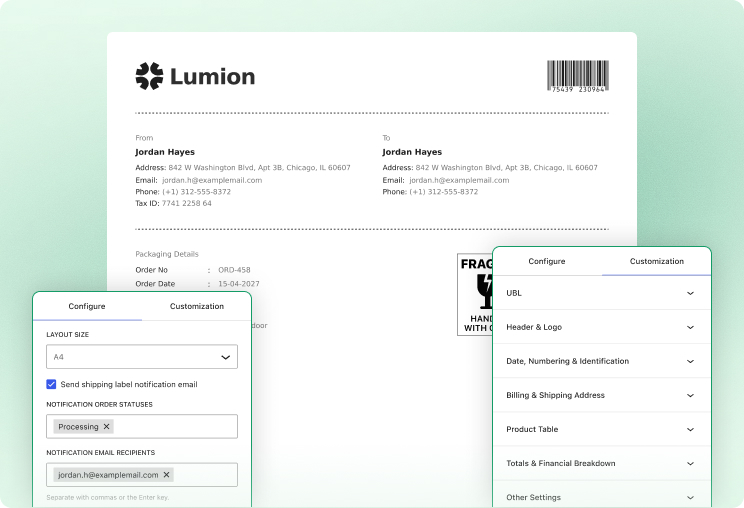Click 'Separate with commas or the Enter key' hint
744x508 pixels.
tap(108, 498)
